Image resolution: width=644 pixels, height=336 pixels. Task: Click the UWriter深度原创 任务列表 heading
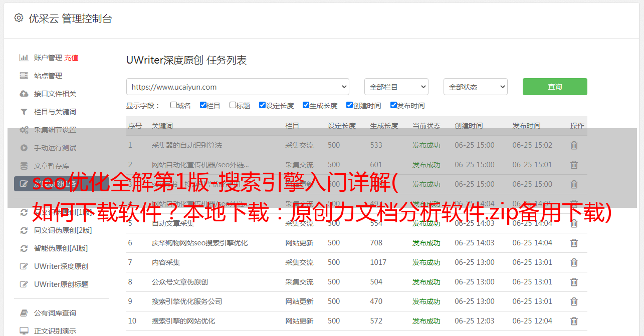[x=186, y=61]
